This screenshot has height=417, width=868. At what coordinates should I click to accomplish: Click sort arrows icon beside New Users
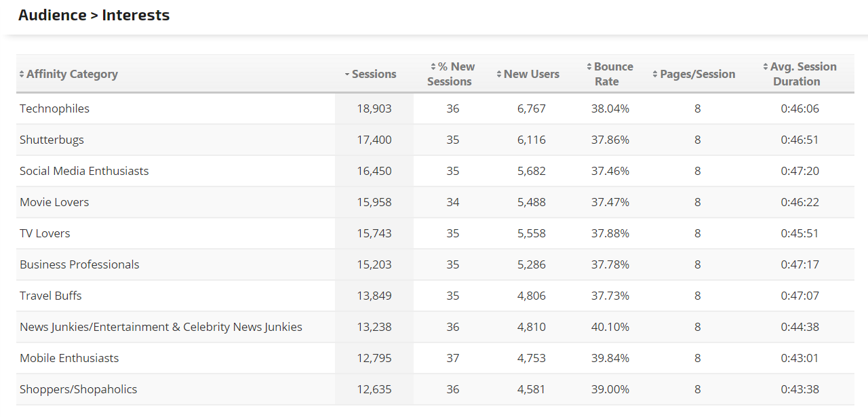[x=499, y=74]
